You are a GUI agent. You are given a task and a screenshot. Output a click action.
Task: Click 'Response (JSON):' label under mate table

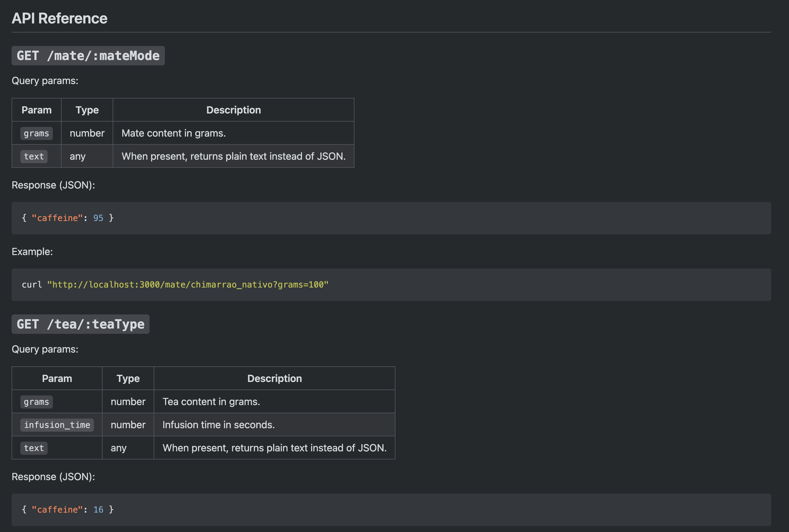pos(53,185)
